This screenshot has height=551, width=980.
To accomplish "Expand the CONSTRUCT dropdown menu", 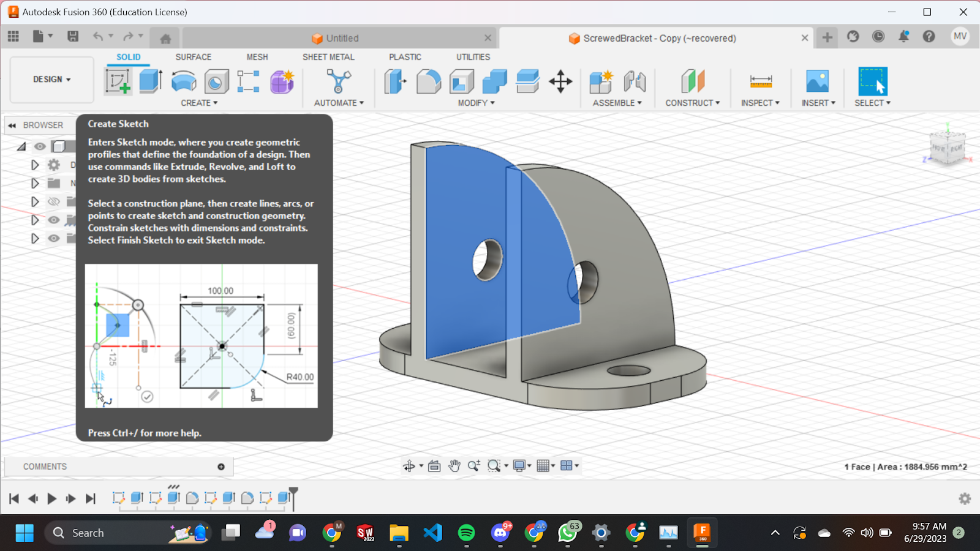I will 693,103.
